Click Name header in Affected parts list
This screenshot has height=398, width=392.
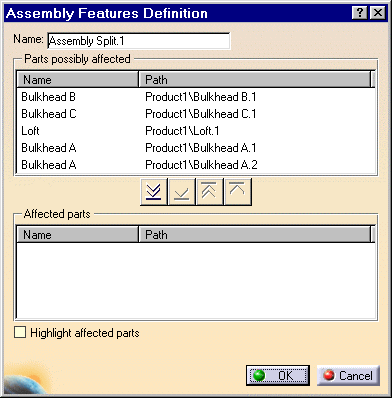(78, 235)
